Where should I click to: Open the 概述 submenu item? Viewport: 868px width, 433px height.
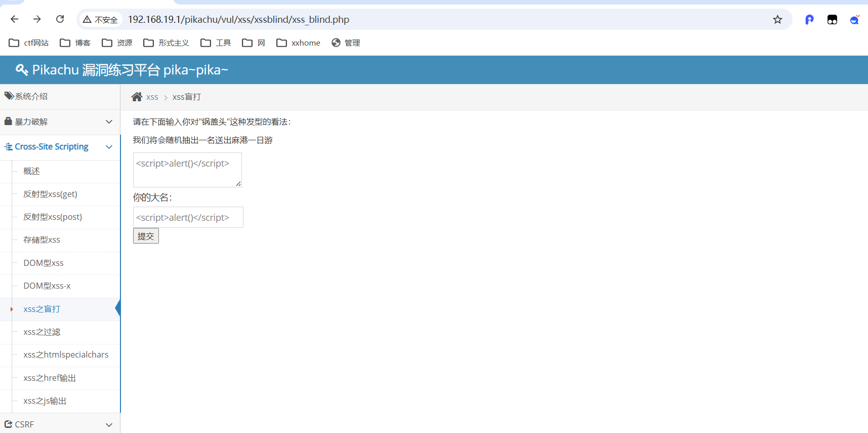pyautogui.click(x=31, y=171)
